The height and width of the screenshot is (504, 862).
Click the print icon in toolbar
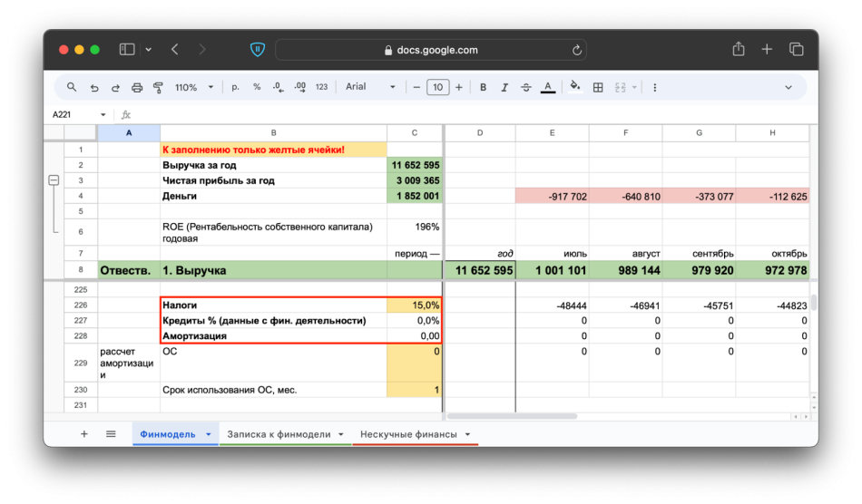click(137, 88)
